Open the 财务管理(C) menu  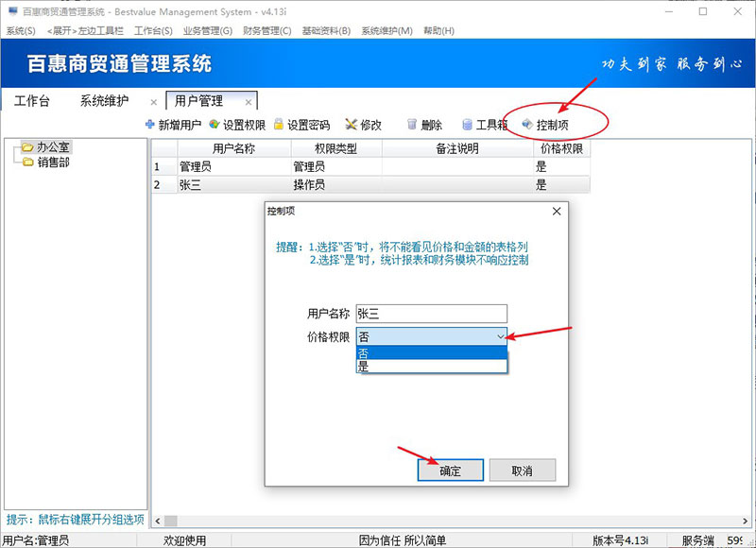point(267,31)
